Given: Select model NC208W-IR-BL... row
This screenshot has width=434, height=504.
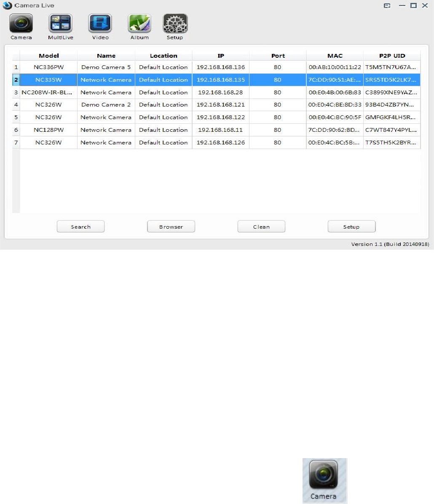Looking at the screenshot, I should (48, 92).
